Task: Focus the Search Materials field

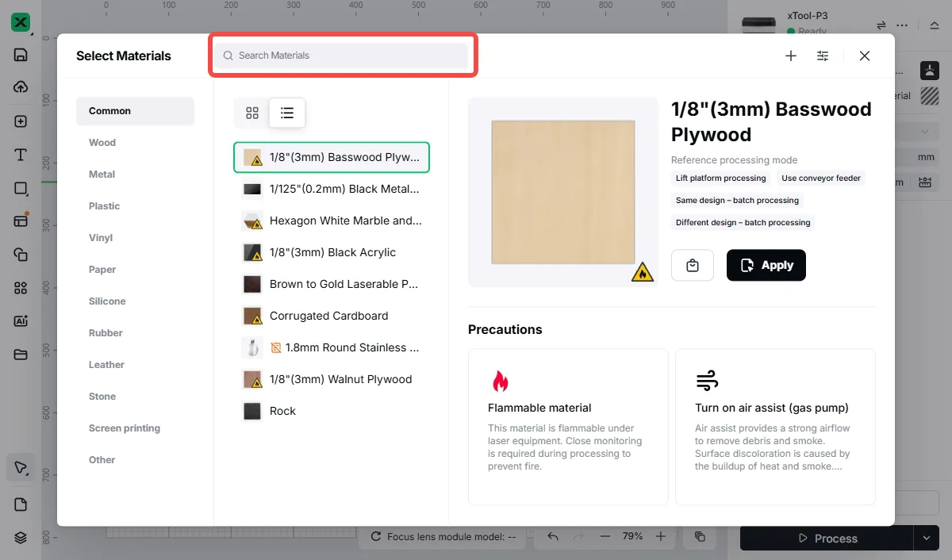Action: point(342,56)
